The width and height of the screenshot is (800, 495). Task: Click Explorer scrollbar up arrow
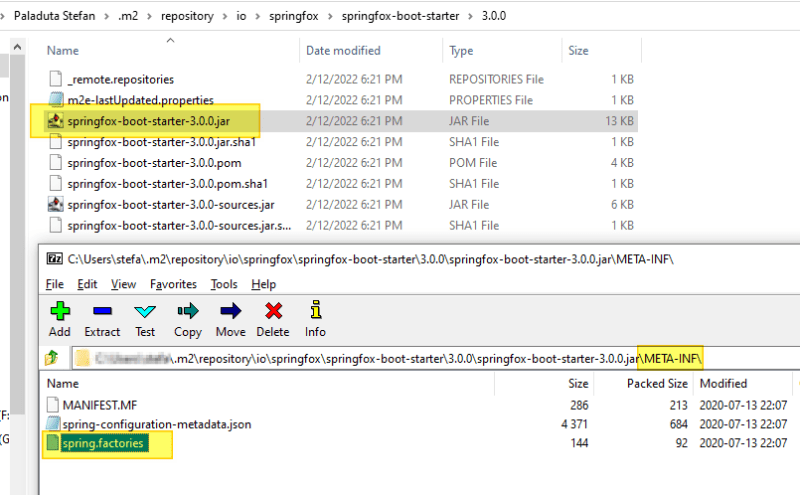17,47
